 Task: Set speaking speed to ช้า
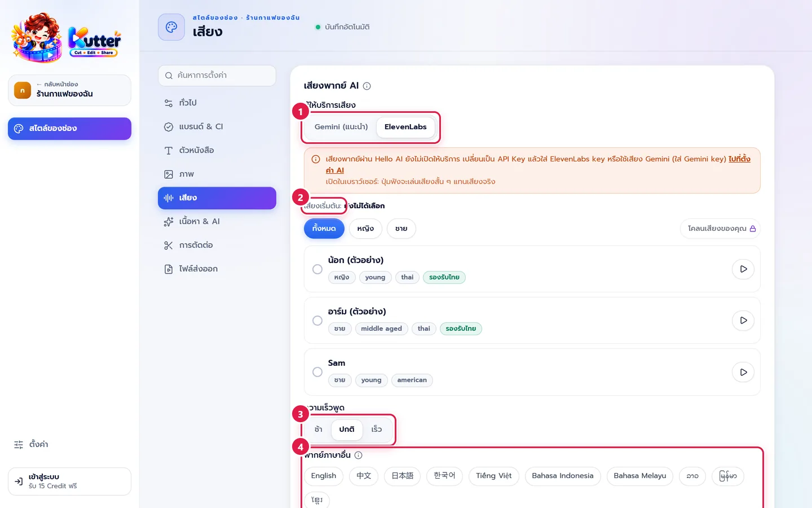click(319, 430)
